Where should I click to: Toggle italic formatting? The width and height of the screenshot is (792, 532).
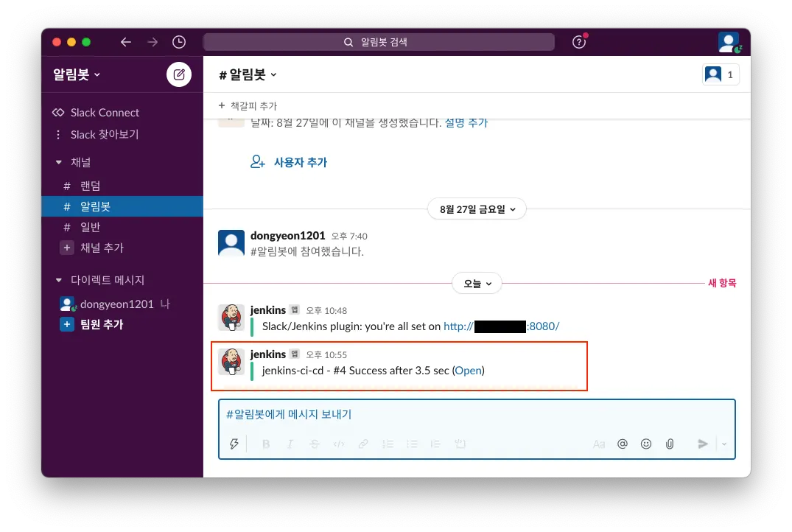pyautogui.click(x=290, y=444)
